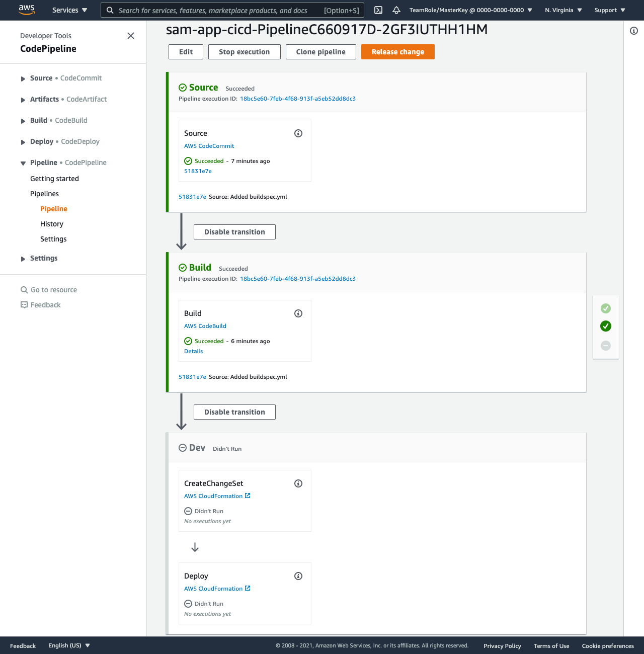Click footer Feedback link

click(x=23, y=646)
